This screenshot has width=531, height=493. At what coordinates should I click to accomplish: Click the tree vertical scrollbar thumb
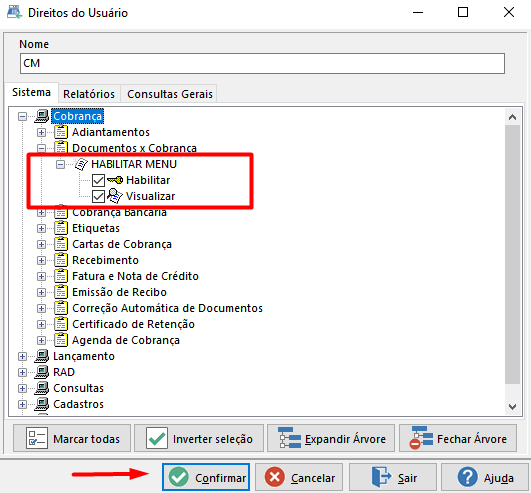tap(512, 254)
